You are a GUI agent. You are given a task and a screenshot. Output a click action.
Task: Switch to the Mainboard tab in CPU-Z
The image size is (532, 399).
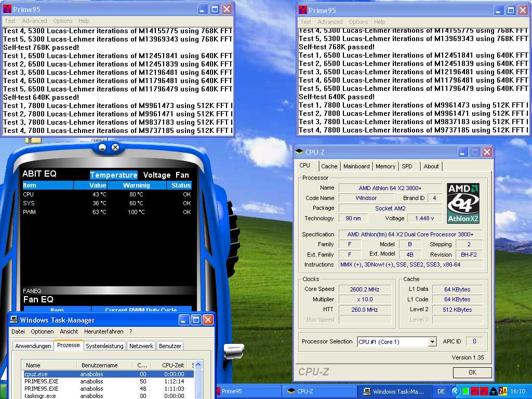click(x=356, y=166)
